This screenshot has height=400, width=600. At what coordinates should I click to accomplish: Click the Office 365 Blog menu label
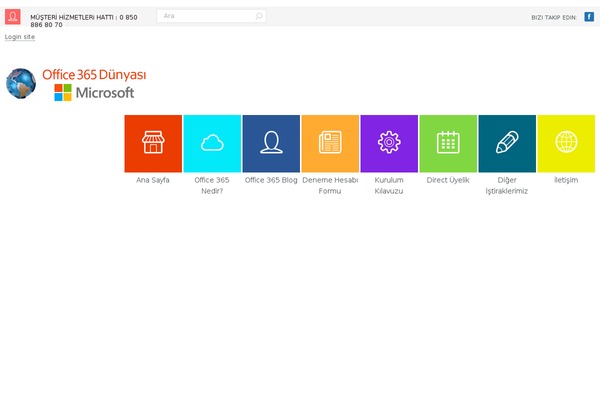pyautogui.click(x=271, y=180)
